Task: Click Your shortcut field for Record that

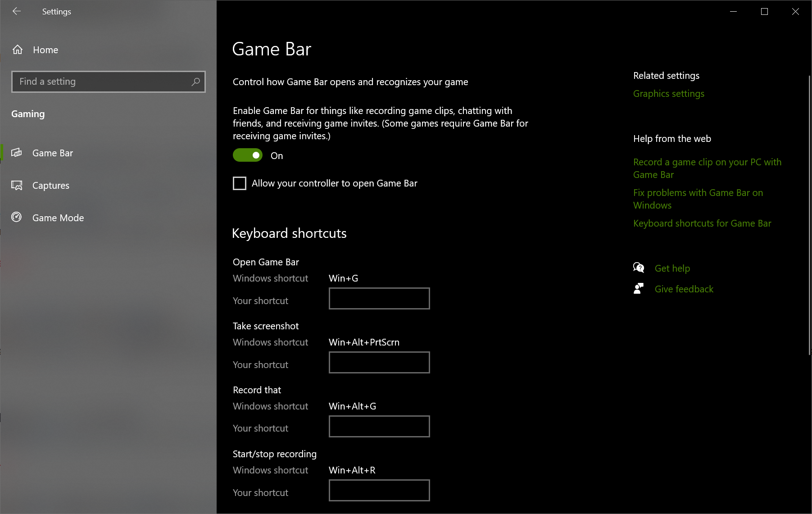Action: coord(379,426)
